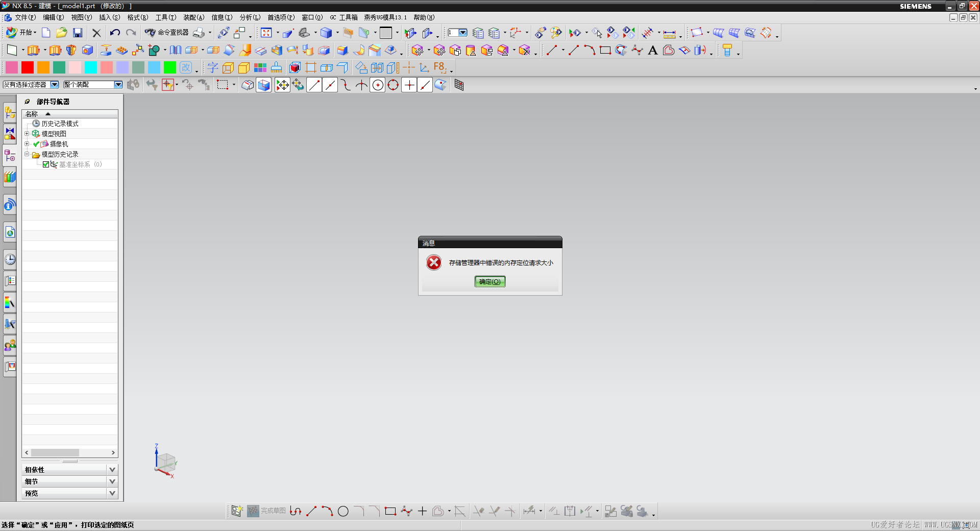980x531 pixels.
Task: Click the Redo arrow icon
Action: click(131, 33)
